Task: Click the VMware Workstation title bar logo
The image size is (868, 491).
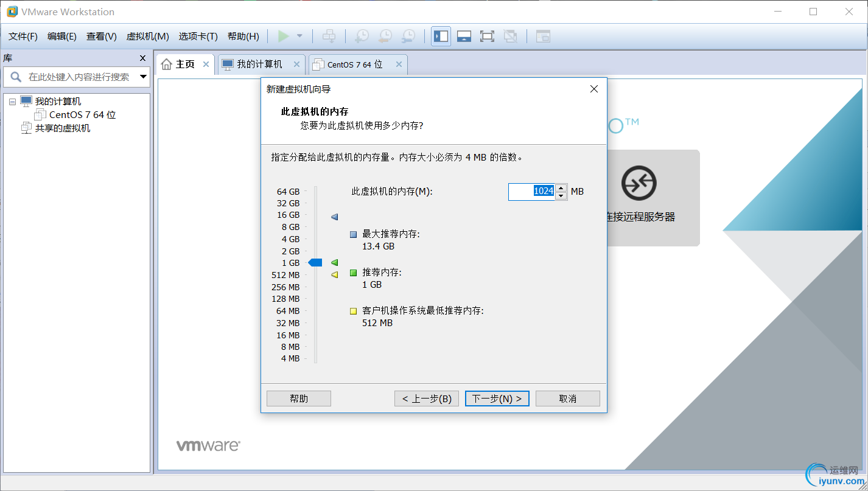Action: click(12, 12)
